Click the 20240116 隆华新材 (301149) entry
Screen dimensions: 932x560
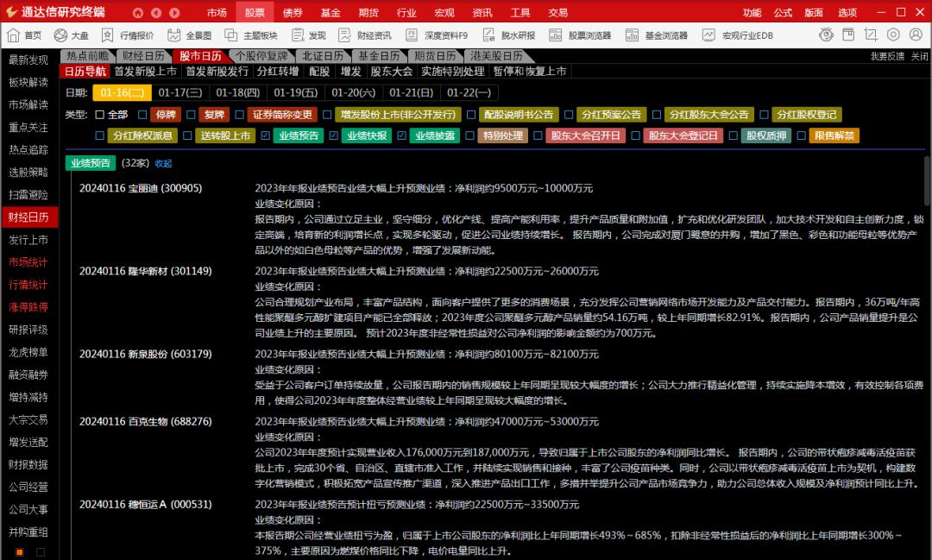[x=146, y=272]
